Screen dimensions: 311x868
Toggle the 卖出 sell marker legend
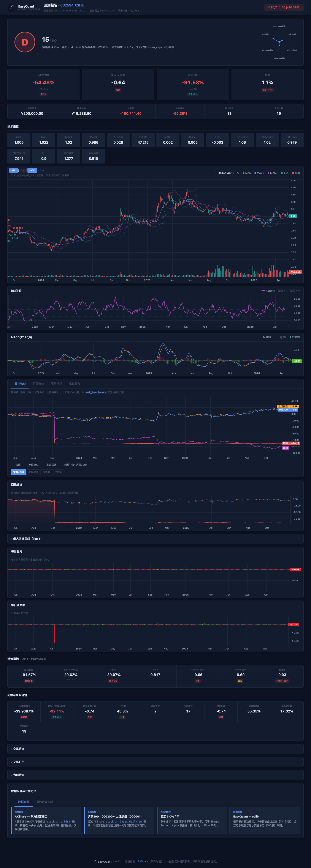point(296,173)
